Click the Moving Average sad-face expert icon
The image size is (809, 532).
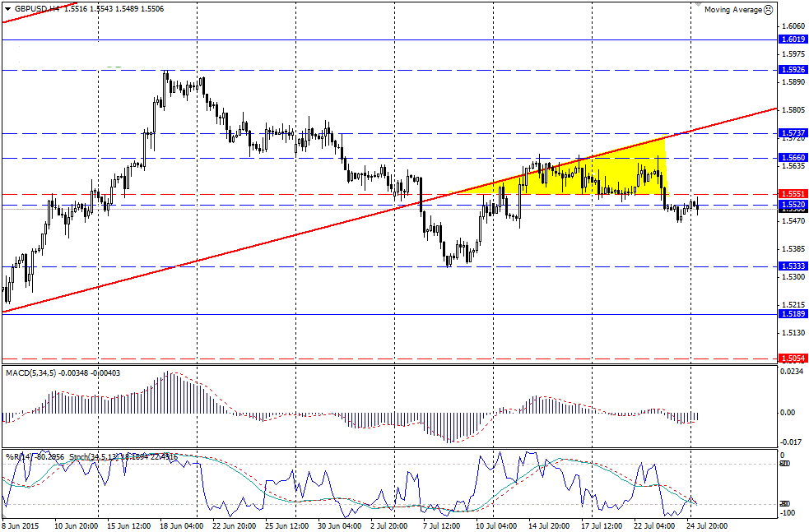(x=768, y=9)
